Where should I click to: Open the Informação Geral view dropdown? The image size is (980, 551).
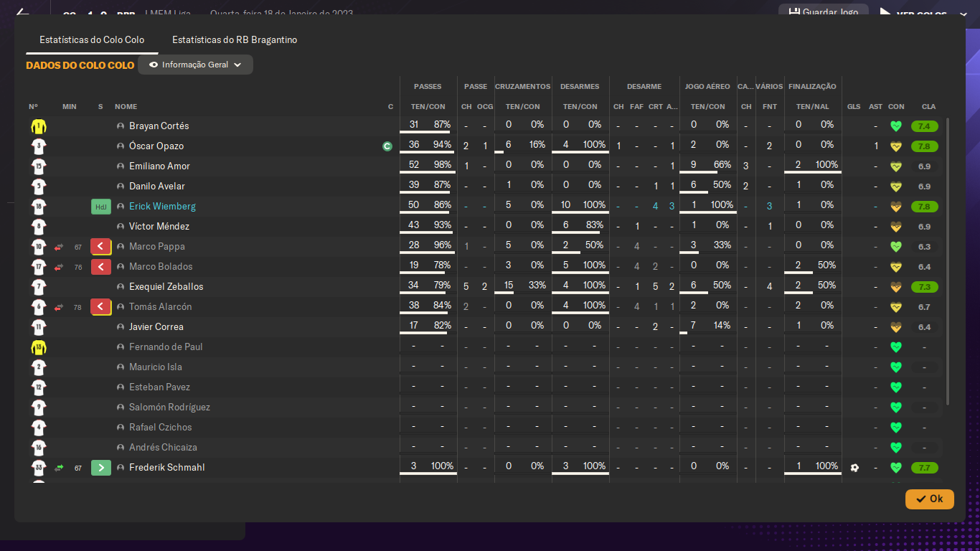tap(195, 65)
